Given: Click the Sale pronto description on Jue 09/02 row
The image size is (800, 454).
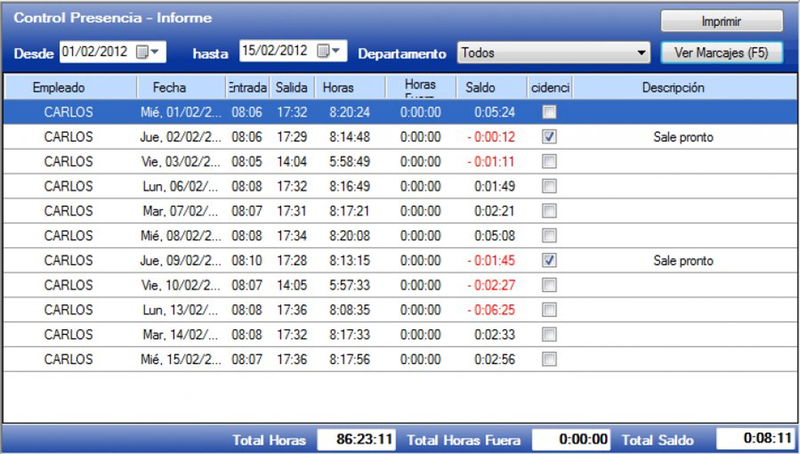Looking at the screenshot, I should point(683,261).
